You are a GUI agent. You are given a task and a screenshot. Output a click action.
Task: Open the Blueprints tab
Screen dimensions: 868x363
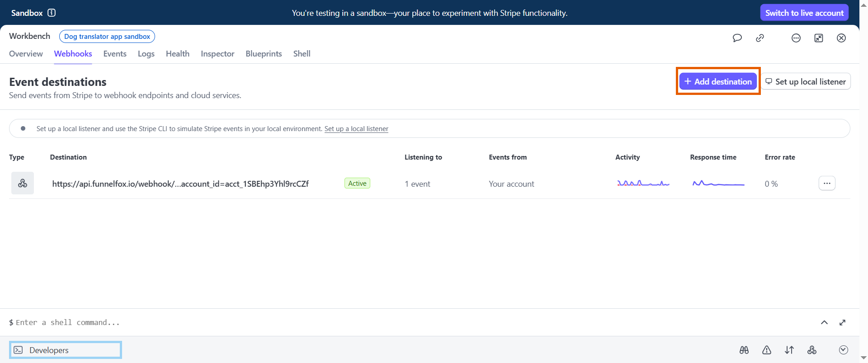point(264,54)
